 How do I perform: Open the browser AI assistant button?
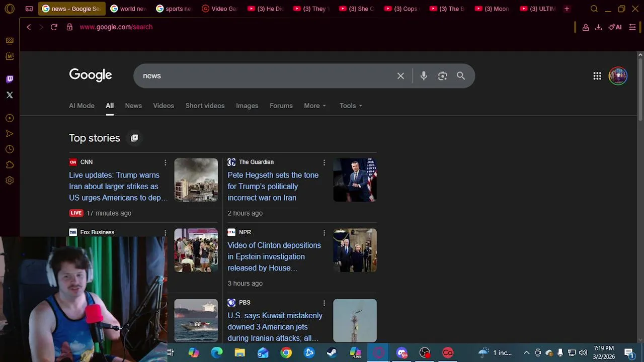[x=615, y=27]
